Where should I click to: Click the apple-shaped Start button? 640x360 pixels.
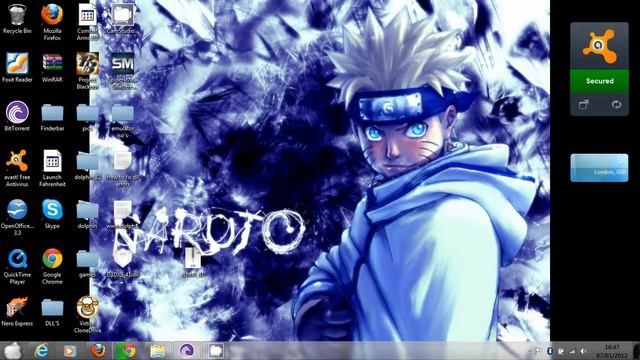point(13,351)
